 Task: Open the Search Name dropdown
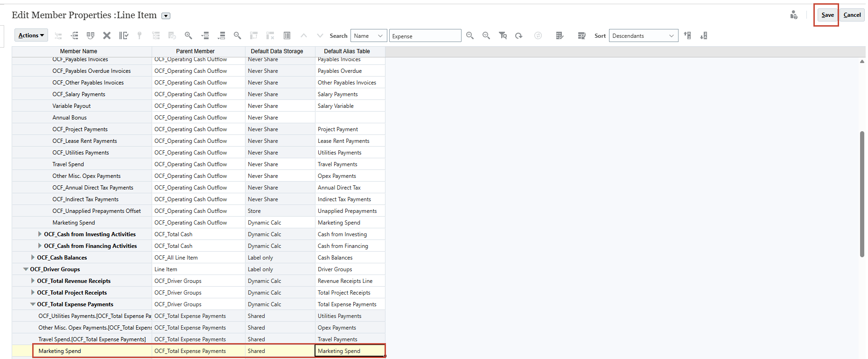[368, 36]
